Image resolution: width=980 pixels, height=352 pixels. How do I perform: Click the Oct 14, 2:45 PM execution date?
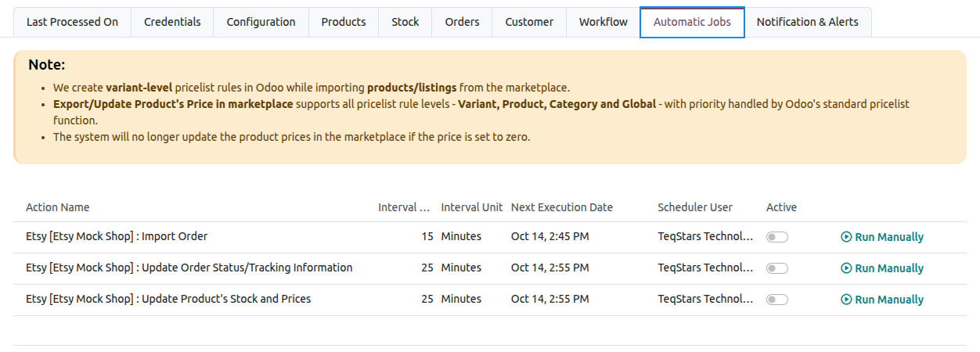(550, 236)
